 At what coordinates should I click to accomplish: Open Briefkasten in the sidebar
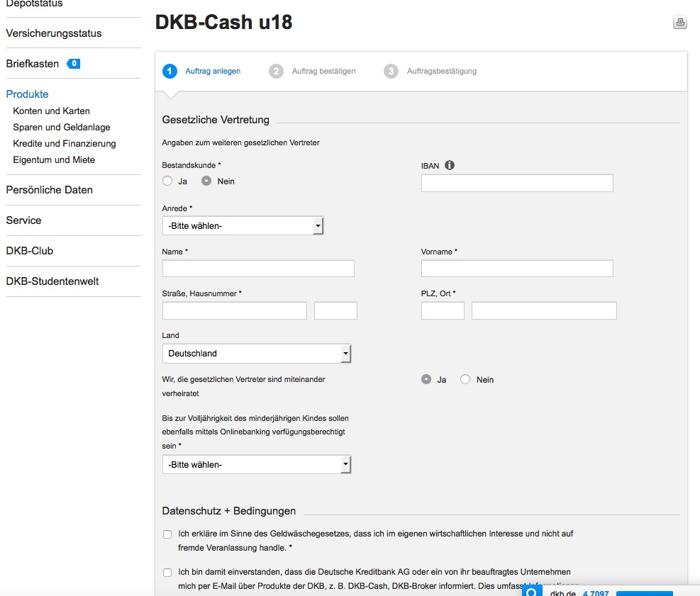tap(33, 64)
